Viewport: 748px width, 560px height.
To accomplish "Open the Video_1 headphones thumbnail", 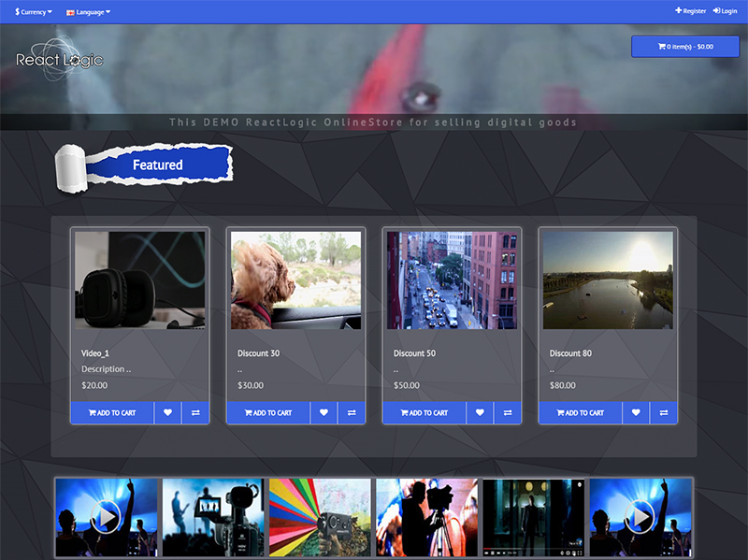I will click(139, 280).
